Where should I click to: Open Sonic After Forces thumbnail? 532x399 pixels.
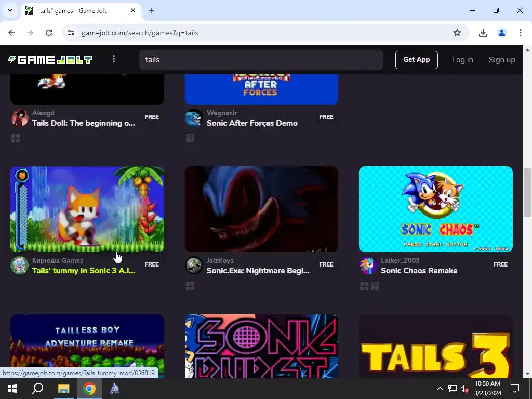click(x=261, y=89)
